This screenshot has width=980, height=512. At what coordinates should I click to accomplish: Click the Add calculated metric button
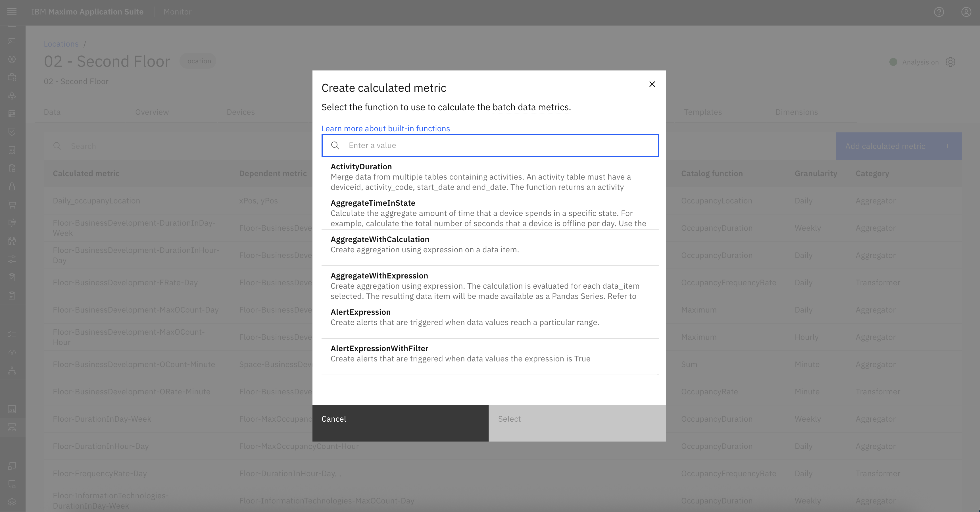pyautogui.click(x=898, y=146)
